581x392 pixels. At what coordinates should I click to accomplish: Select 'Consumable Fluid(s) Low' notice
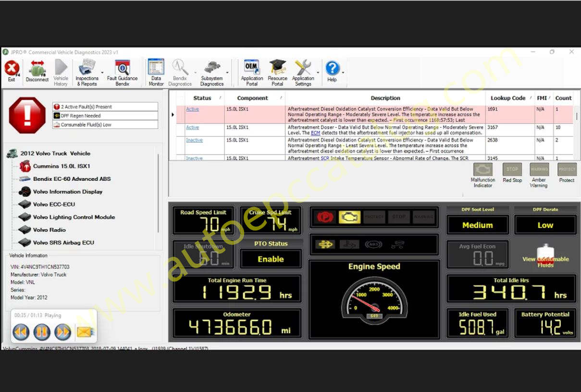(105, 125)
